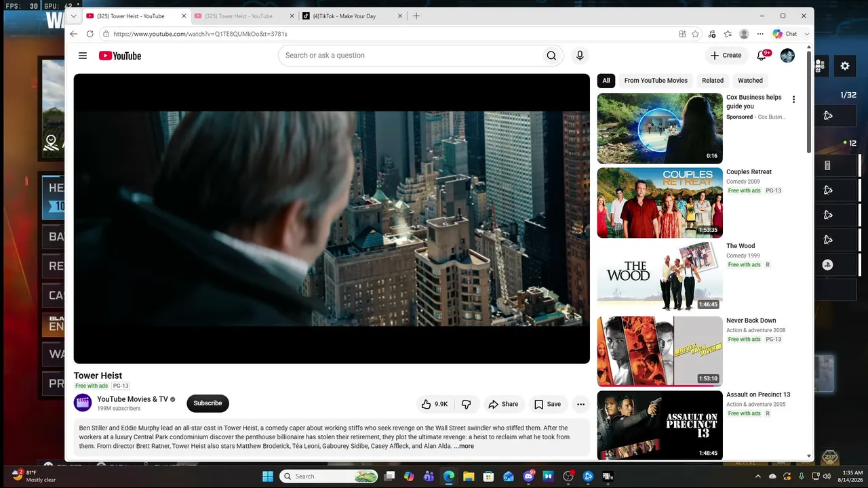Select the Related filter chip
The width and height of the screenshot is (868, 488).
[713, 81]
